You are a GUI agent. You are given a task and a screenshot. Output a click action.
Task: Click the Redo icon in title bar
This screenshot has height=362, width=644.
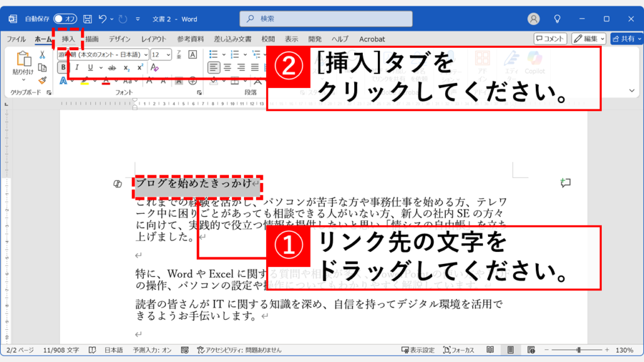point(123,19)
